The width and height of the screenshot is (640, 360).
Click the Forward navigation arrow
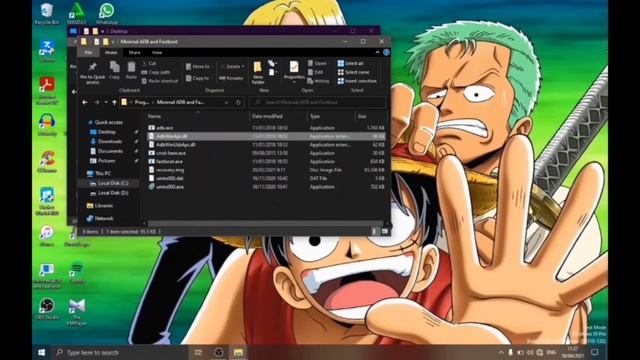pos(97,102)
